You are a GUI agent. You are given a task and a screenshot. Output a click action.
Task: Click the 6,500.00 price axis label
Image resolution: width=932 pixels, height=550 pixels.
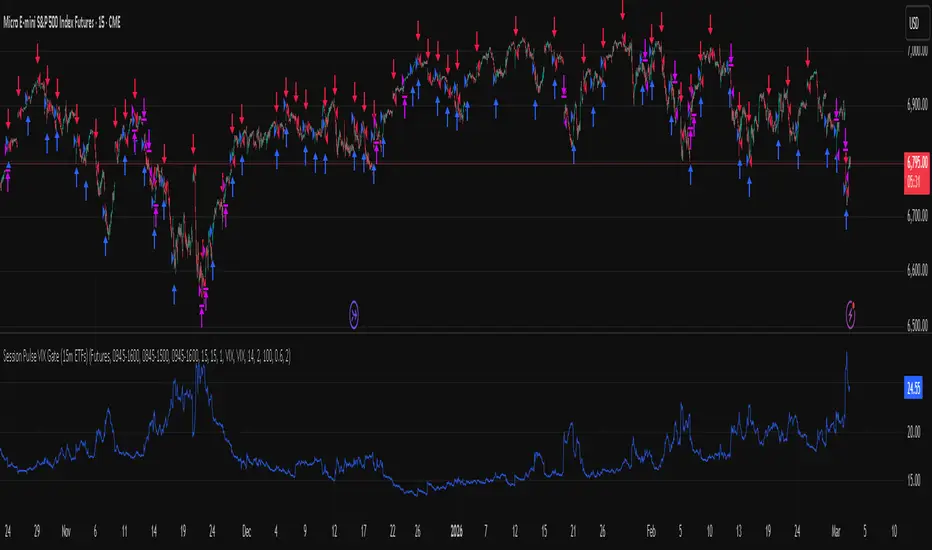click(x=917, y=325)
